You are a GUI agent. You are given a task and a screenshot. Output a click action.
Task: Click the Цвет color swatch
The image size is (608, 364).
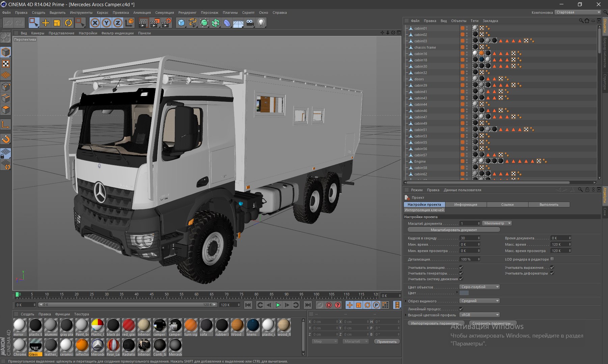point(464,293)
